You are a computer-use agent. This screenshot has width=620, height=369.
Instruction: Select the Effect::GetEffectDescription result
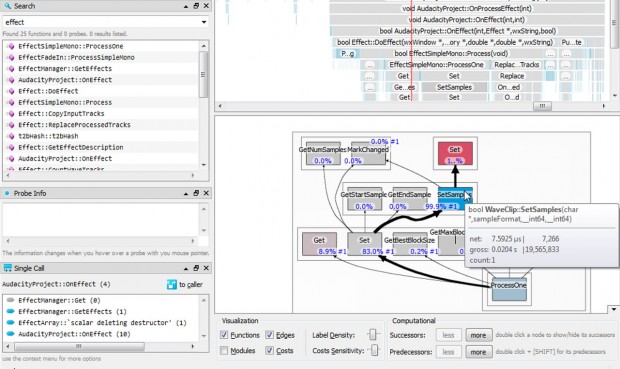[x=71, y=147]
